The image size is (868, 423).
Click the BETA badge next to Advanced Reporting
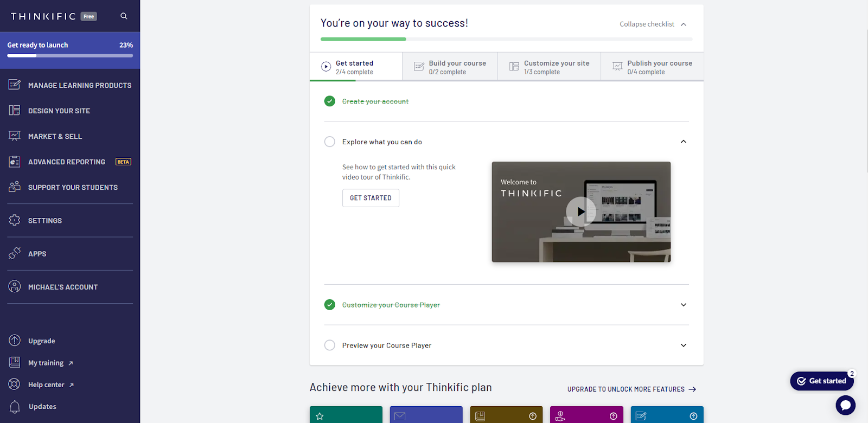pos(123,162)
